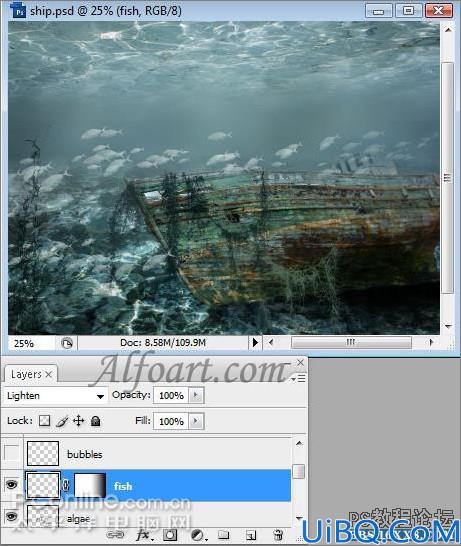Click the canvas horizontal scrollbar thumb
Viewport: 461px width, 546px height.
[351, 343]
